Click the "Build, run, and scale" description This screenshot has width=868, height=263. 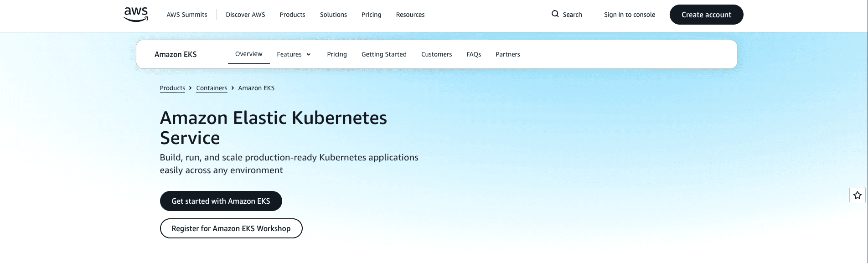tap(289, 164)
